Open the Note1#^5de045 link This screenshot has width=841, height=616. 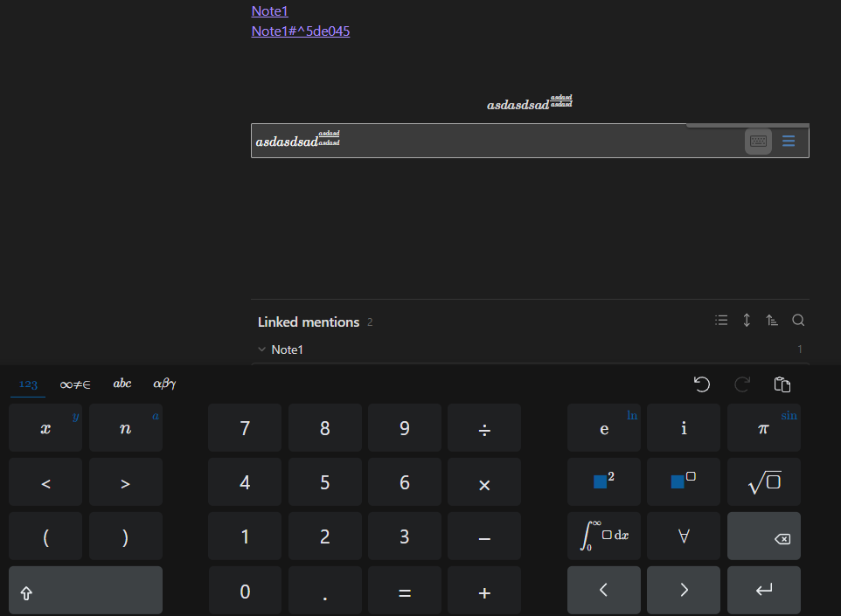click(301, 31)
